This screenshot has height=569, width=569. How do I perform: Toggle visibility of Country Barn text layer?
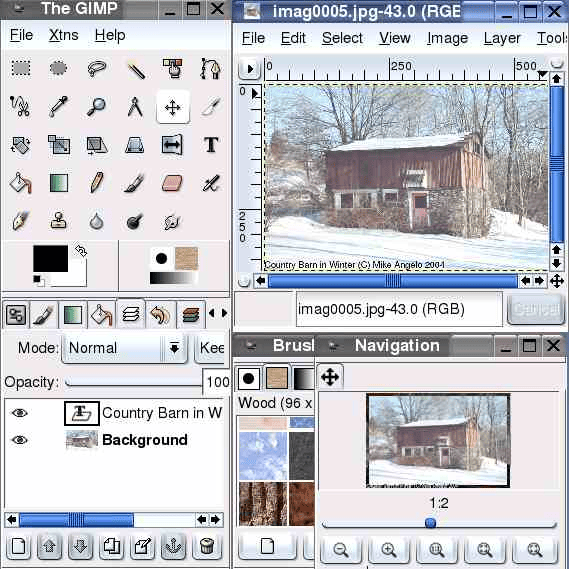coord(20,413)
